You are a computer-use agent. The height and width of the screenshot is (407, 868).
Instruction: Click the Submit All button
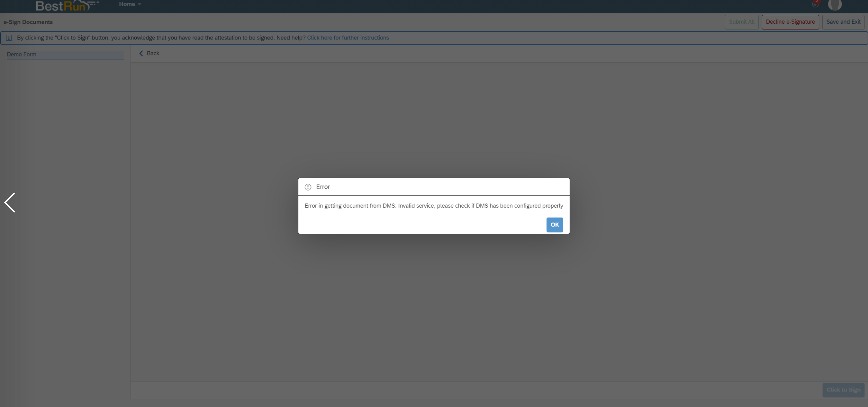pos(741,22)
